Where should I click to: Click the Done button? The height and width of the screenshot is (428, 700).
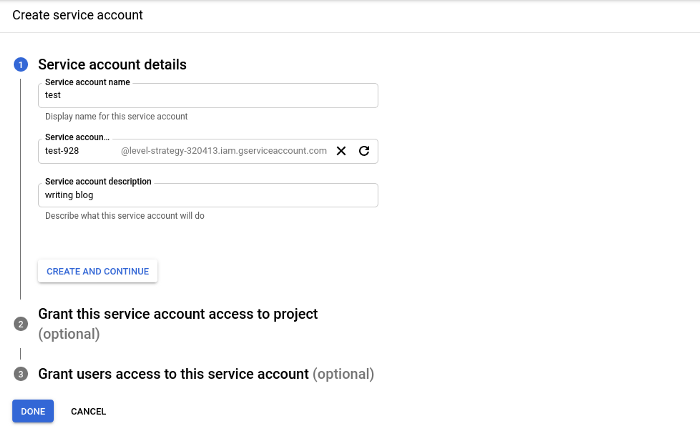point(33,411)
